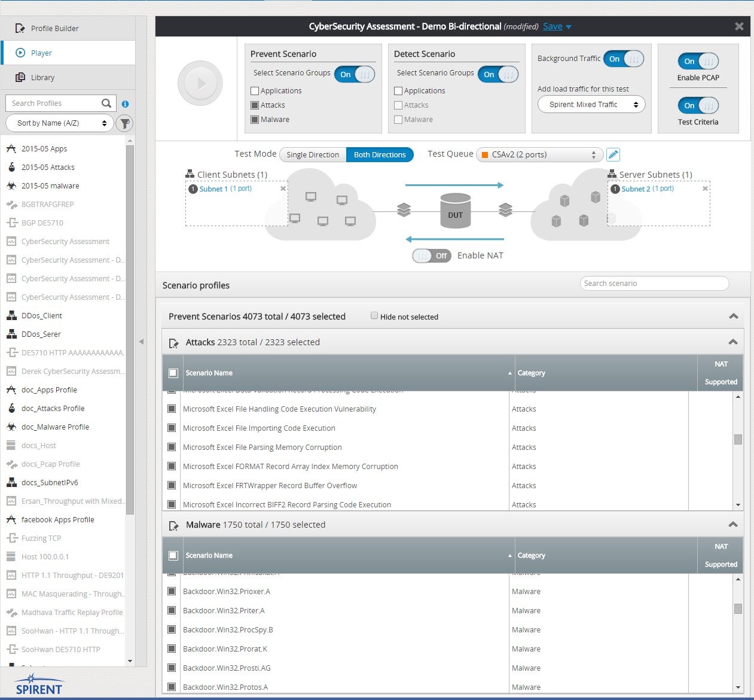Click the Attacks section edit icon

point(173,343)
